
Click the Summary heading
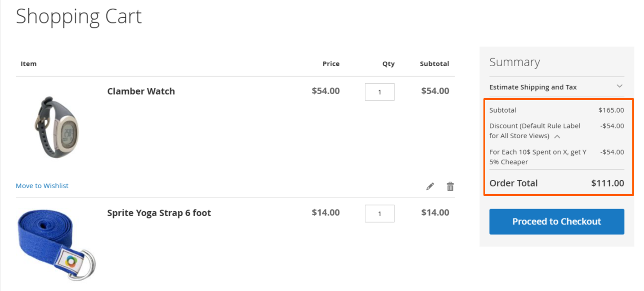pyautogui.click(x=514, y=62)
